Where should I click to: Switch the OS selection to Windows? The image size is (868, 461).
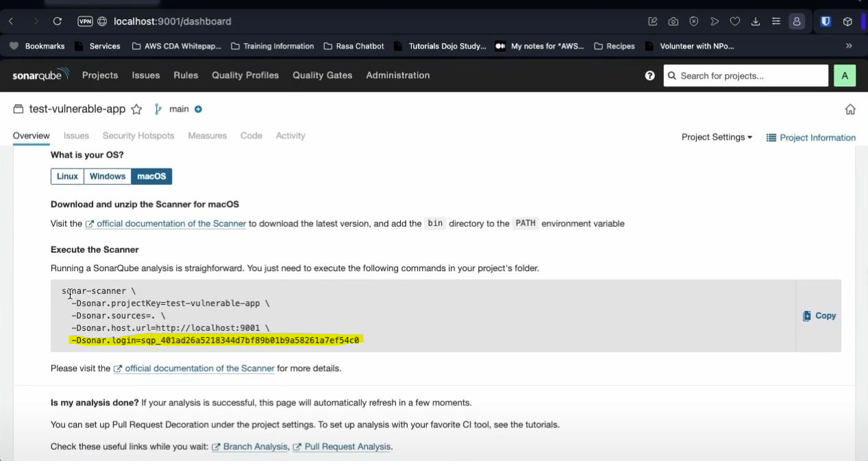pyautogui.click(x=107, y=176)
